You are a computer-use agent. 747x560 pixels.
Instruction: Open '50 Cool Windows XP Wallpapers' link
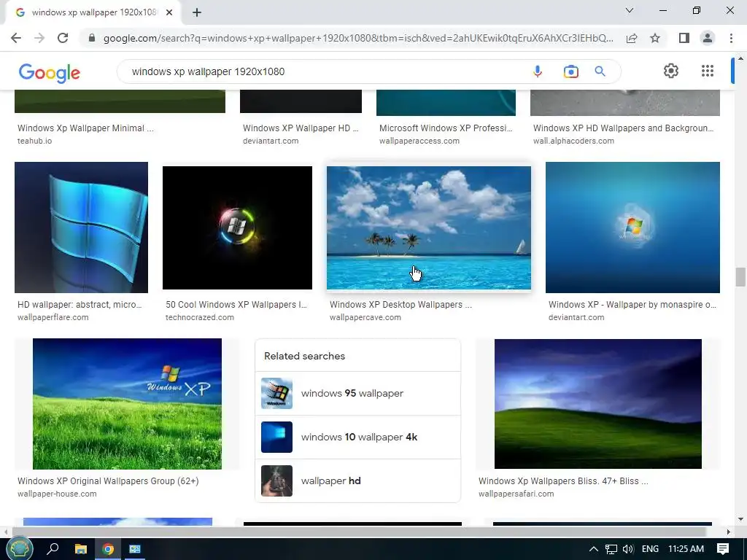point(236,304)
